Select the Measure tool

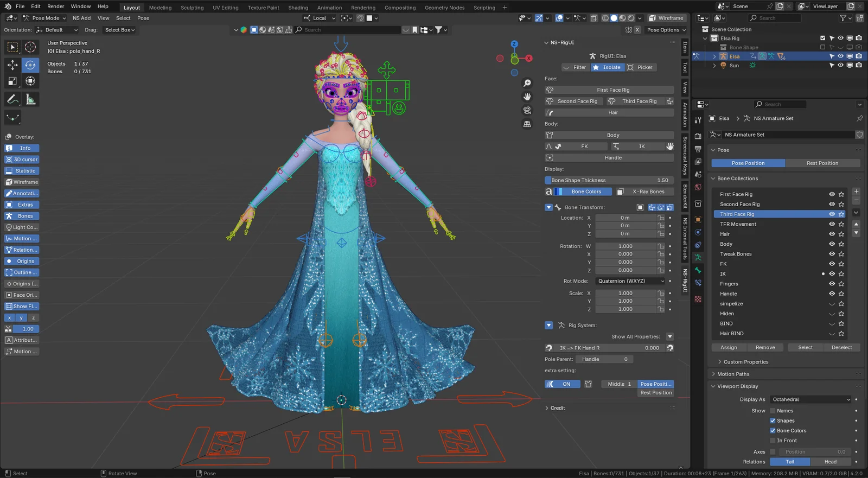point(30,99)
